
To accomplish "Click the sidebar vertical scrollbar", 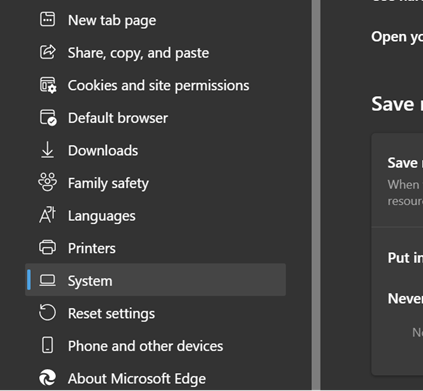I will coord(316,195).
